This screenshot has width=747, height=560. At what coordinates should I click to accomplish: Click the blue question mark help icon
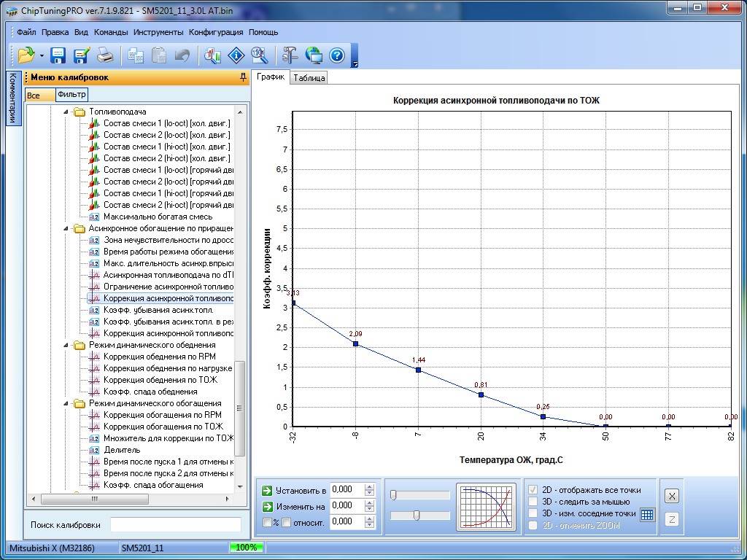pyautogui.click(x=336, y=55)
